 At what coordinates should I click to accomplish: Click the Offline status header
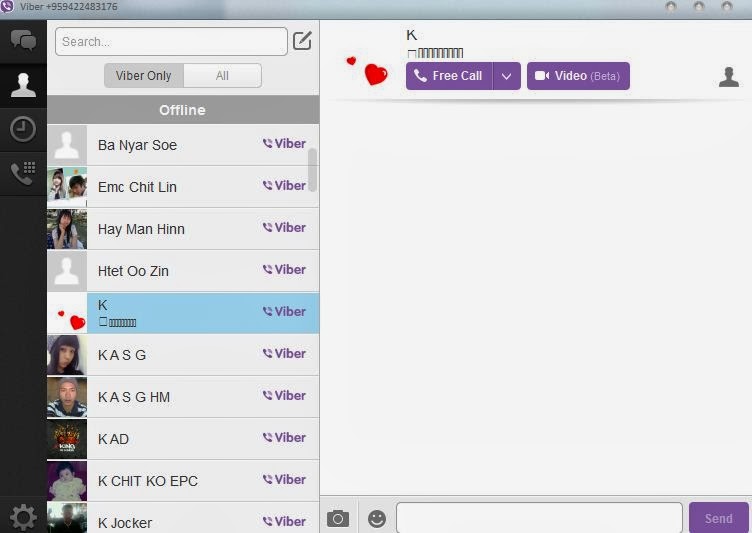tap(183, 110)
